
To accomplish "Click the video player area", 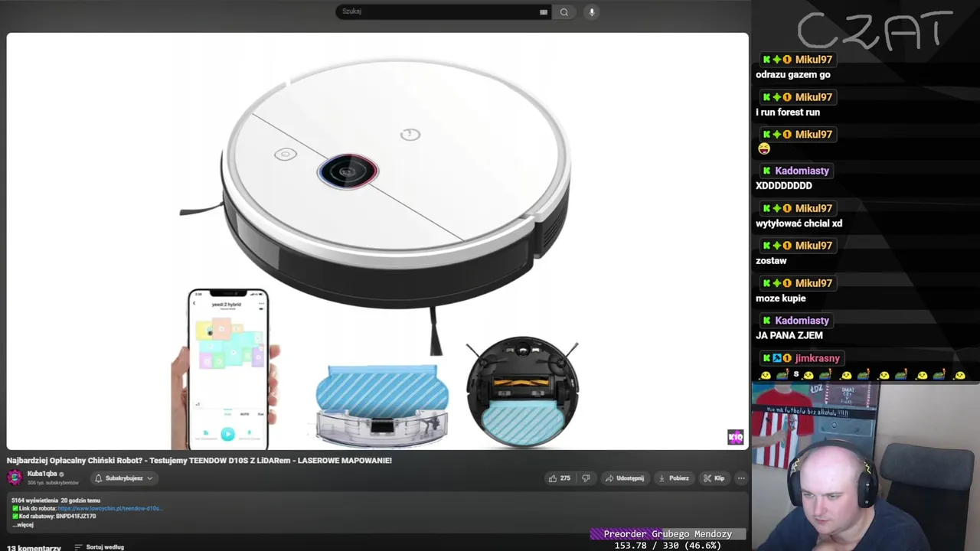I will pos(377,241).
